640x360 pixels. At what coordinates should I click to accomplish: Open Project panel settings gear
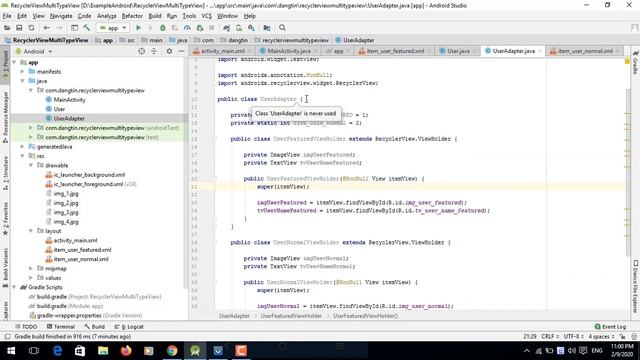pos(169,51)
